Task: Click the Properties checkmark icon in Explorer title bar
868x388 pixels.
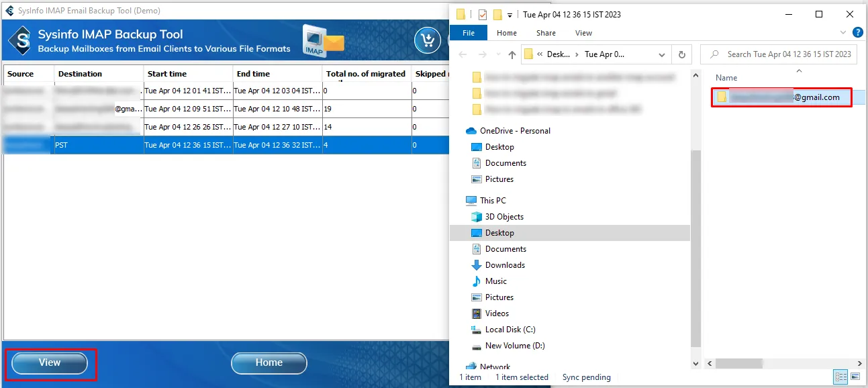Action: pyautogui.click(x=482, y=14)
